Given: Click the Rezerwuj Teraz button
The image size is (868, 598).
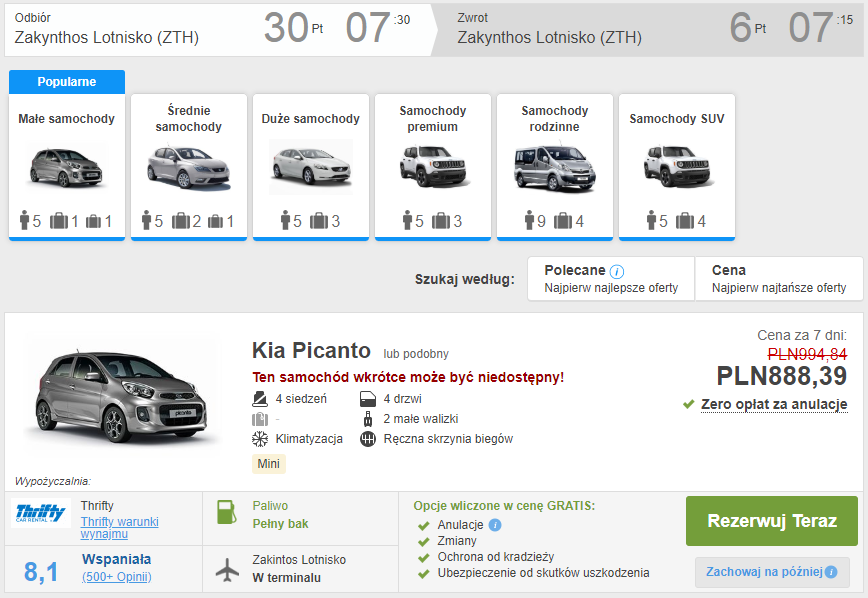Looking at the screenshot, I should (772, 521).
